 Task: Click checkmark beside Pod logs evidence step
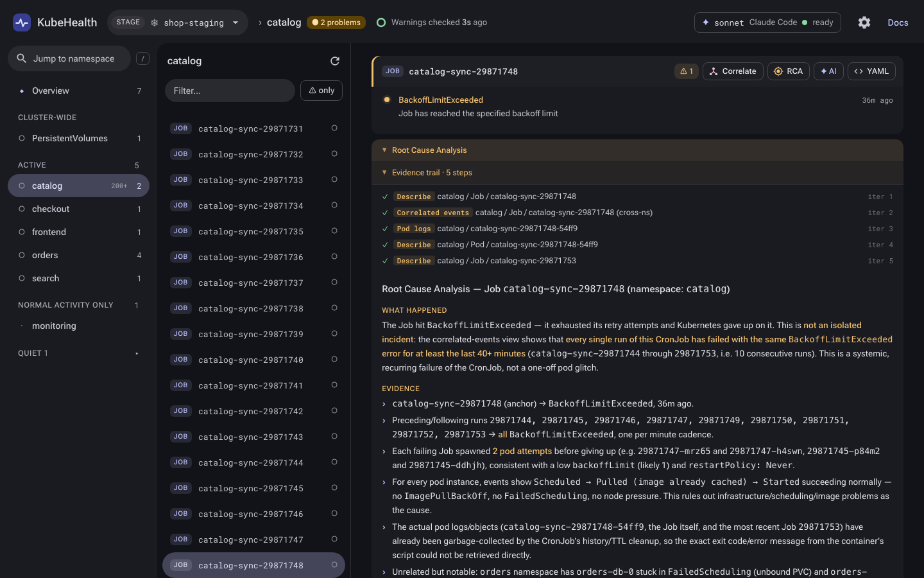385,229
